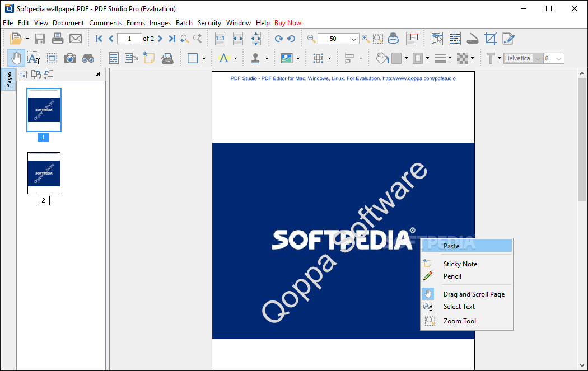Click the Buy Now! link
The height and width of the screenshot is (371, 588).
(288, 23)
